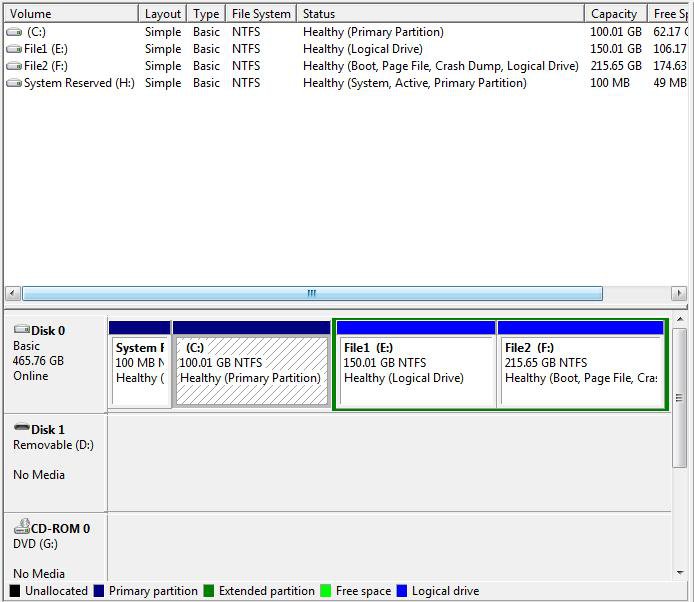Select the File2 (F:) partition block
Viewport: 694px width, 602px height.
581,370
